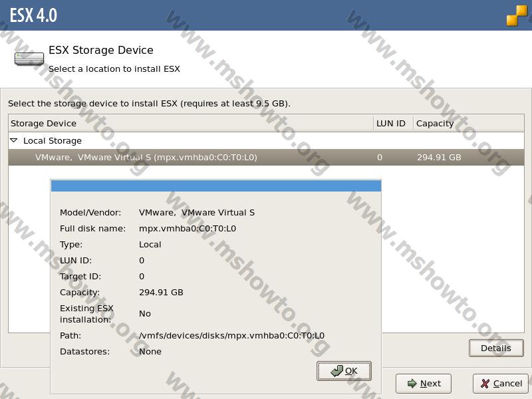The image size is (532, 399).
Task: Click the Path value '/vmfs/devices/disks/mpx.vmhba0:C0:T0:L0'
Action: pos(231,336)
